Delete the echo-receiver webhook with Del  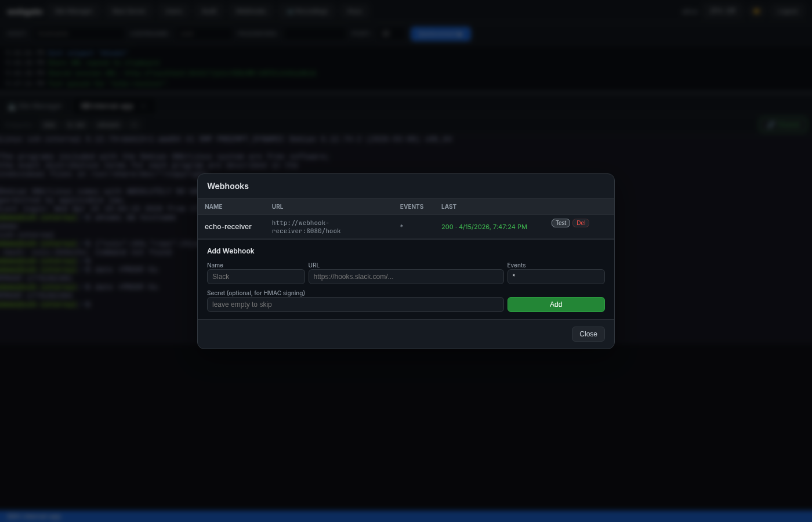click(581, 223)
